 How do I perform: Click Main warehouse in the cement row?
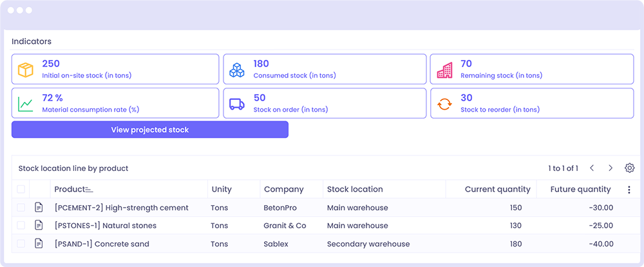pyautogui.click(x=357, y=208)
